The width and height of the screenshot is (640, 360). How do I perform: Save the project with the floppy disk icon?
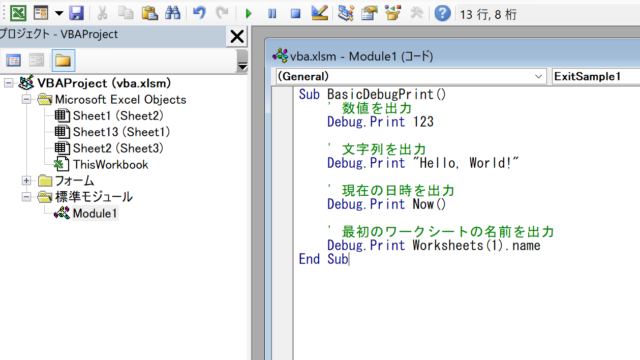point(76,13)
